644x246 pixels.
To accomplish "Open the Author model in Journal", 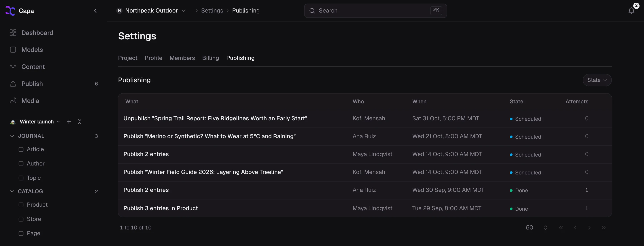I will 36,163.
